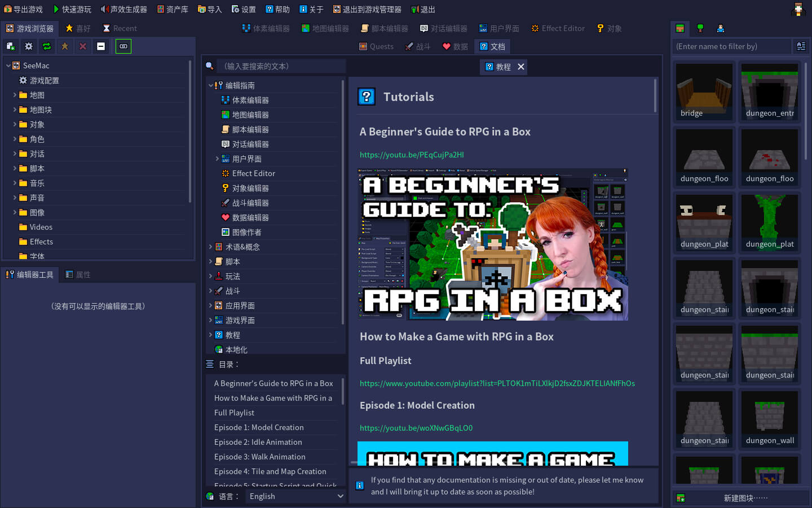This screenshot has height=508, width=812.
Task: Open the 地图编辑器 map editor tab
Action: [325, 28]
